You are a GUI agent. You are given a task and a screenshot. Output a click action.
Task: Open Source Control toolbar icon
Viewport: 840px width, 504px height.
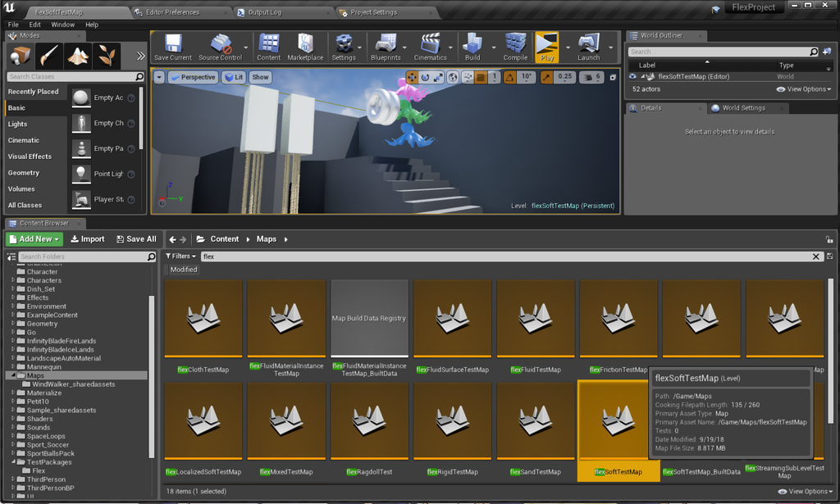coord(220,47)
